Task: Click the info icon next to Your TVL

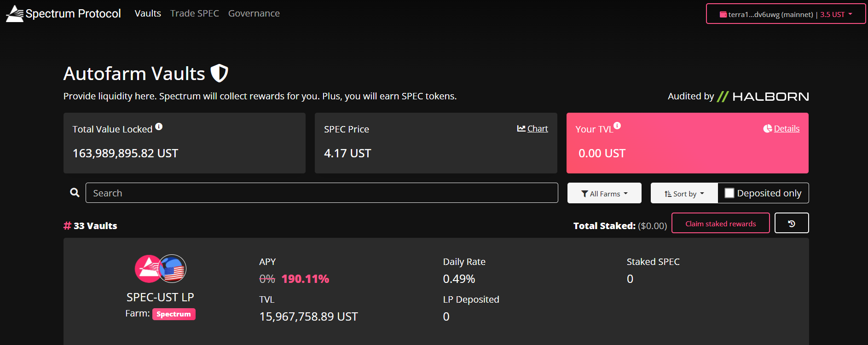Action: click(617, 126)
